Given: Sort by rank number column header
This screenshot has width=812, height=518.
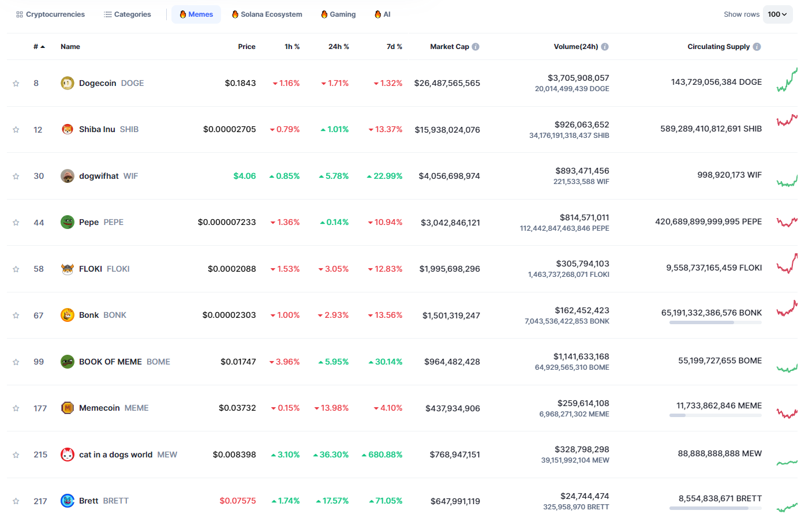Looking at the screenshot, I should click(x=39, y=47).
